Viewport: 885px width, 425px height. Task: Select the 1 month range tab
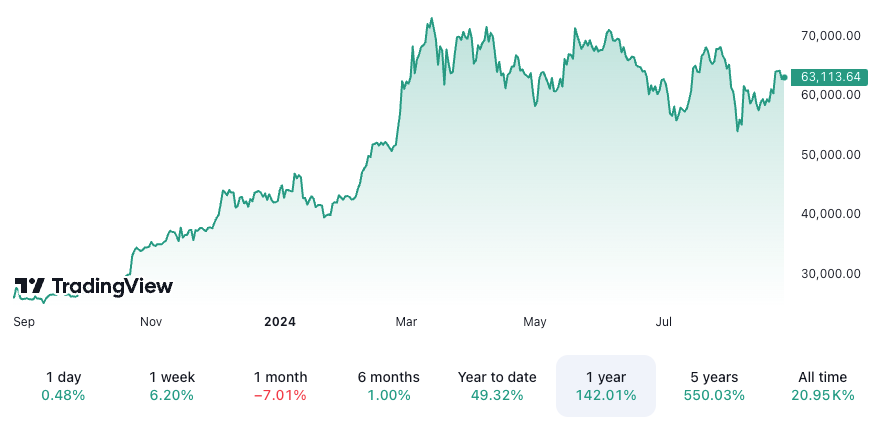coord(280,385)
